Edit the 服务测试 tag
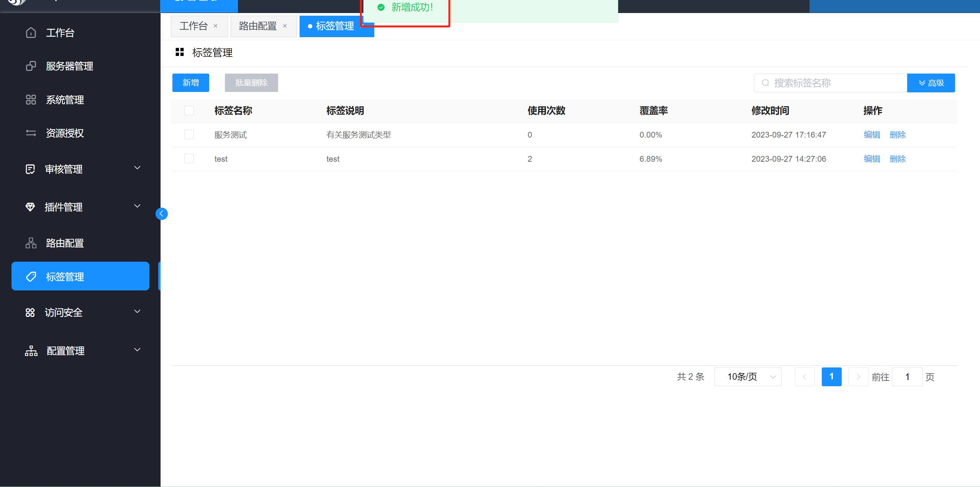980x487 pixels. click(x=872, y=135)
